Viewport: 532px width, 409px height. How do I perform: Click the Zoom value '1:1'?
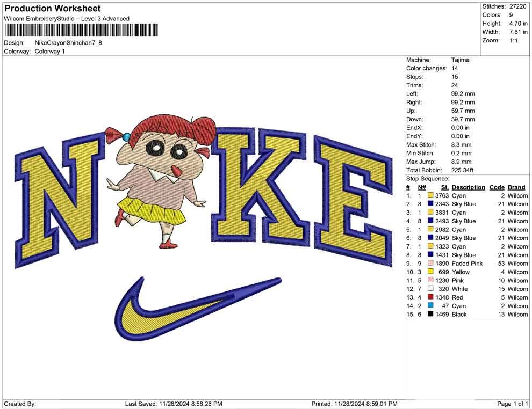coord(513,40)
